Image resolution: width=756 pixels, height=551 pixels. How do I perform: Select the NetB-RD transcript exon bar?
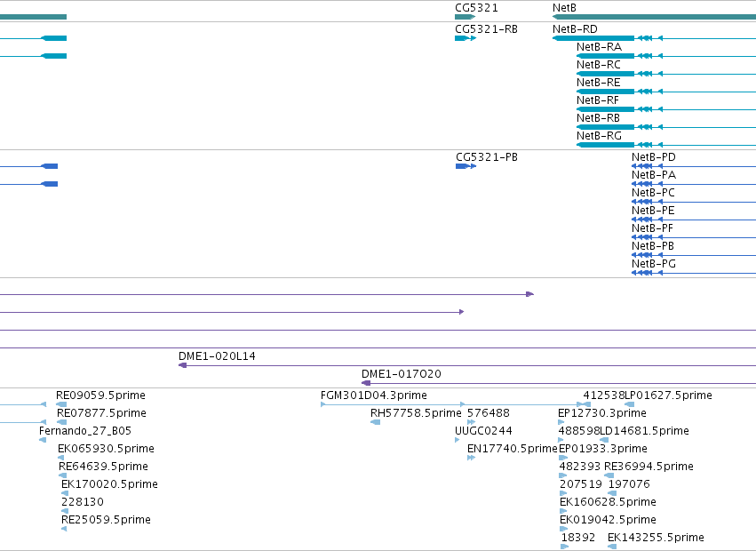pyautogui.click(x=593, y=38)
